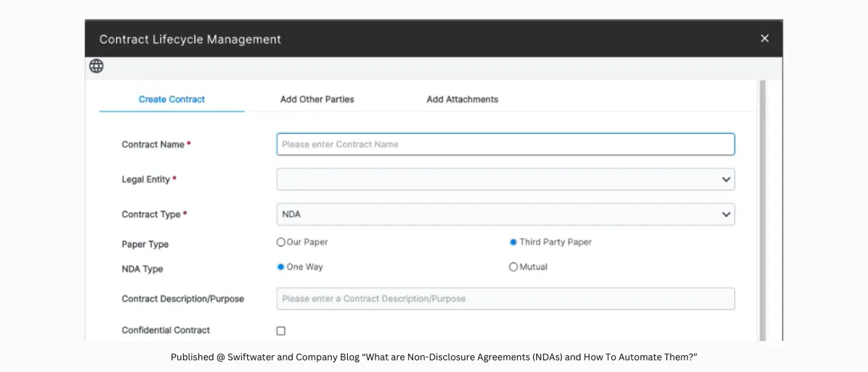The width and height of the screenshot is (868, 372).
Task: Open the Contract Type dropdown showing NDA
Action: point(506,214)
